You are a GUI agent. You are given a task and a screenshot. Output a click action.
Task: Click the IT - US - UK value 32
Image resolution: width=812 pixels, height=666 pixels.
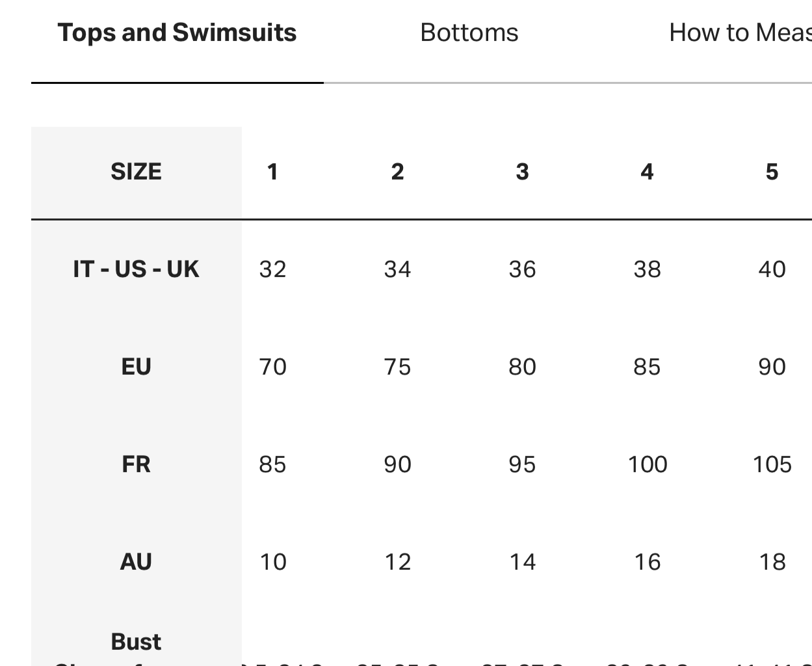tap(272, 269)
